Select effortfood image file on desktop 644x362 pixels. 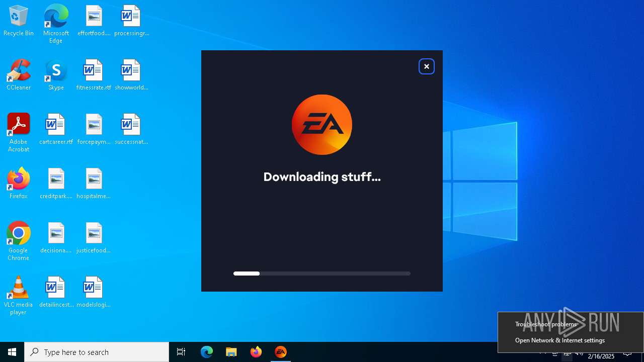pyautogui.click(x=94, y=21)
